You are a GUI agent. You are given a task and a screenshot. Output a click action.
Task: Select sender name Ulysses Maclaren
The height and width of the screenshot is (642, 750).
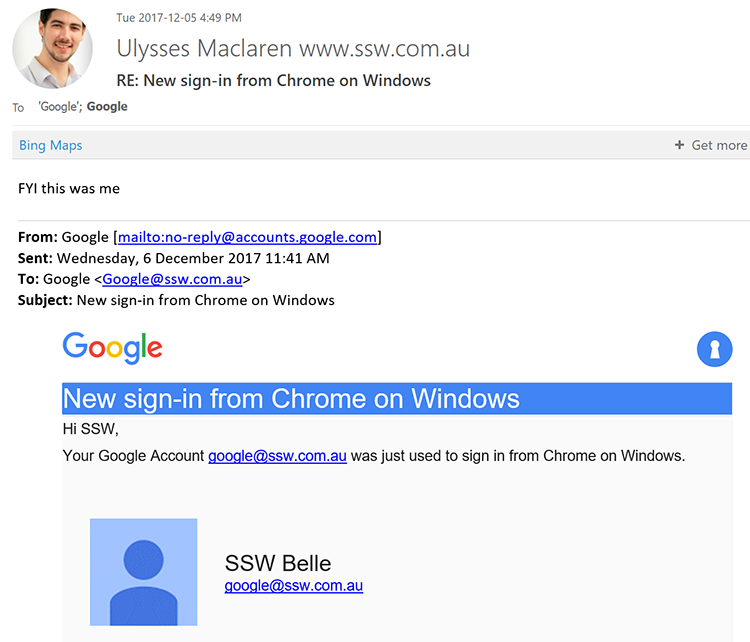[204, 49]
